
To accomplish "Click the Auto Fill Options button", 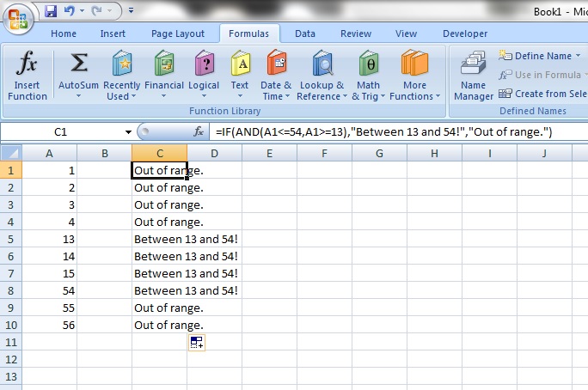I will 196,343.
